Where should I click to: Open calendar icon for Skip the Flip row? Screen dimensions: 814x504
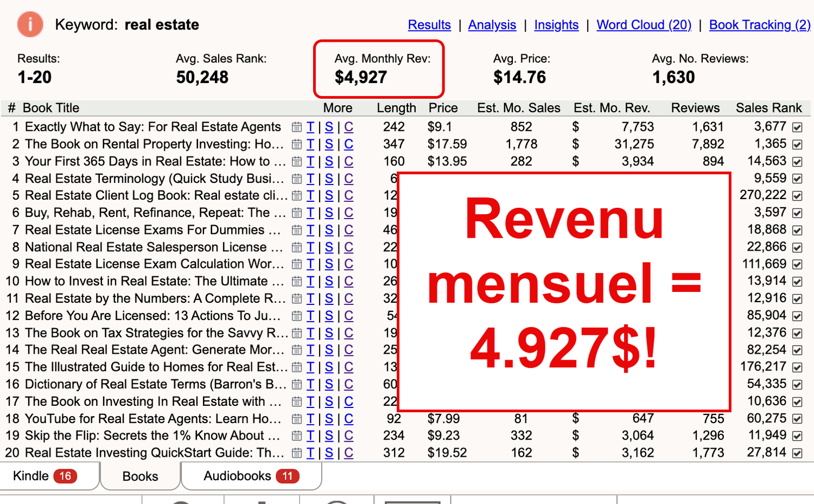coord(297,436)
